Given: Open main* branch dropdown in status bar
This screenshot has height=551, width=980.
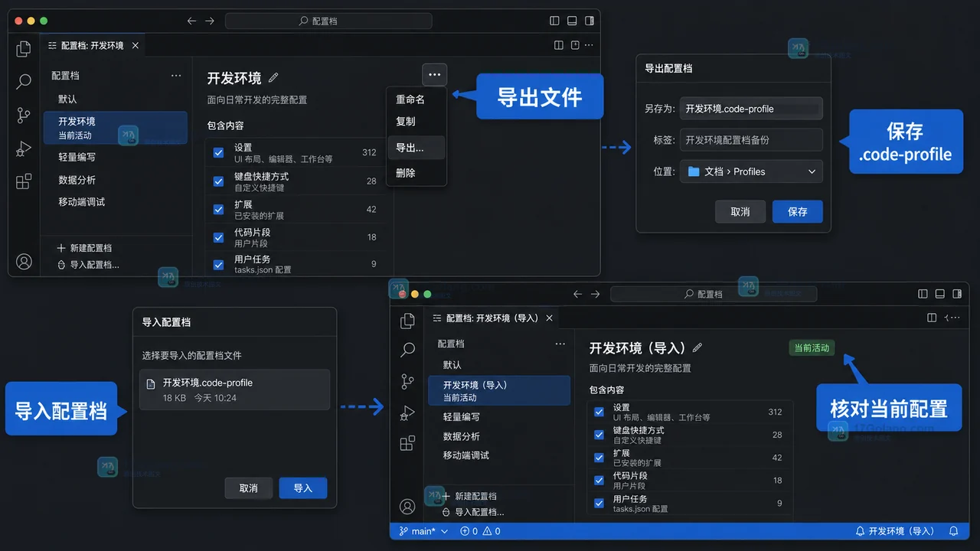Looking at the screenshot, I should [423, 531].
